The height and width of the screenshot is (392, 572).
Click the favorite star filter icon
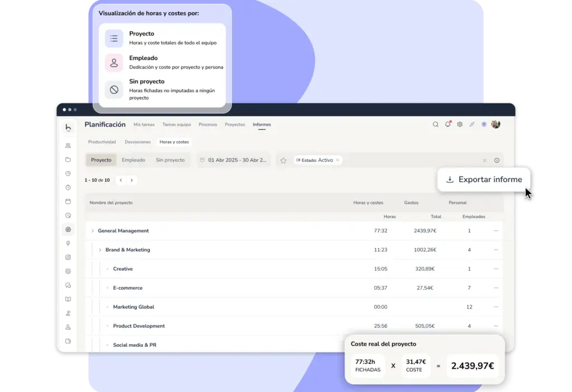[283, 160]
